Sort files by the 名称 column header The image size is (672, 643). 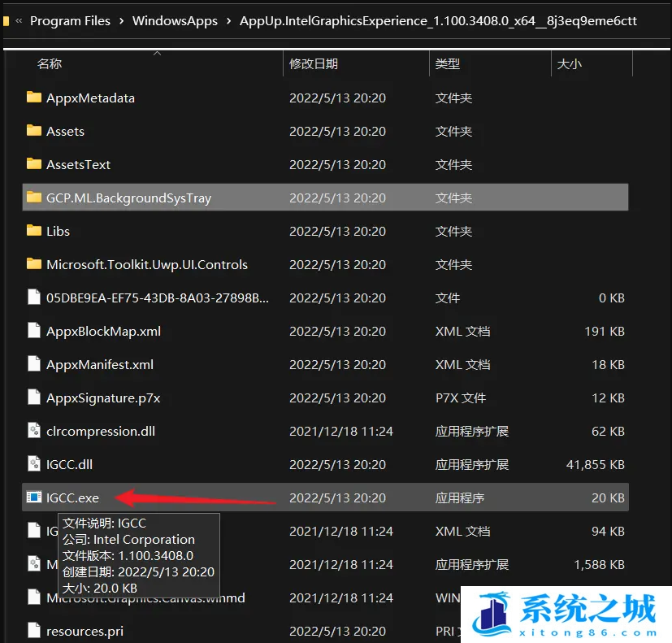coord(50,63)
